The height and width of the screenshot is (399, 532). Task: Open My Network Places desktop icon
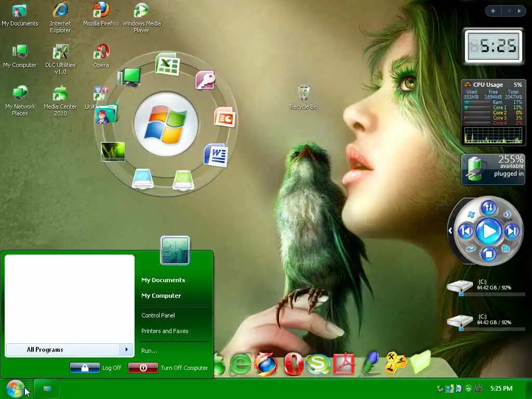click(20, 101)
